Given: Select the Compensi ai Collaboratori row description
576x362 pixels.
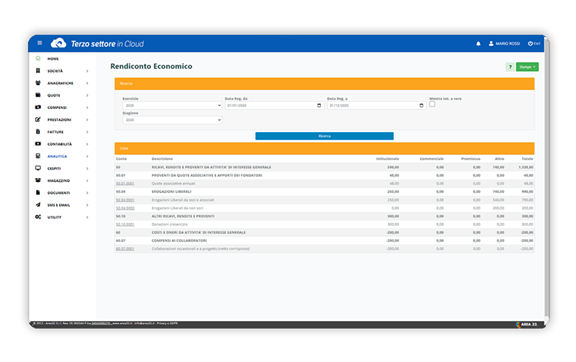Looking at the screenshot, I should click(x=179, y=240).
